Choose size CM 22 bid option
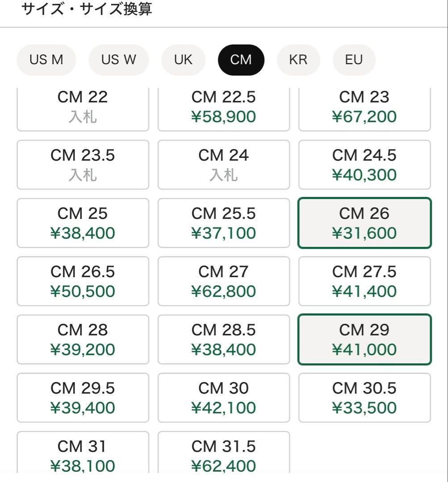 point(83,108)
